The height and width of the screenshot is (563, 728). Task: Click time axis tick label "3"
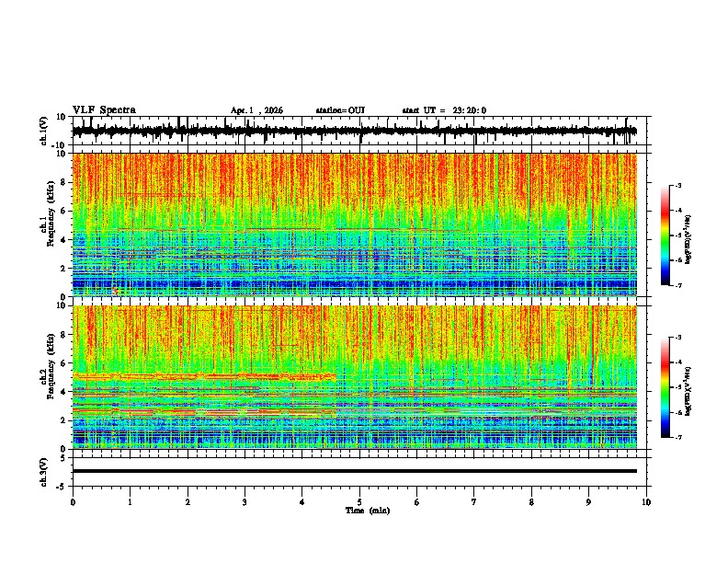click(x=245, y=502)
